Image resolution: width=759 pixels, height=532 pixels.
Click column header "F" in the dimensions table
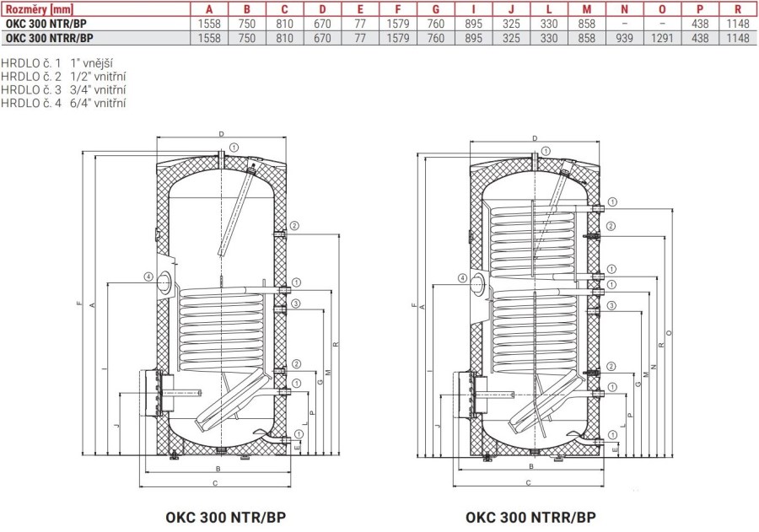[398, 9]
